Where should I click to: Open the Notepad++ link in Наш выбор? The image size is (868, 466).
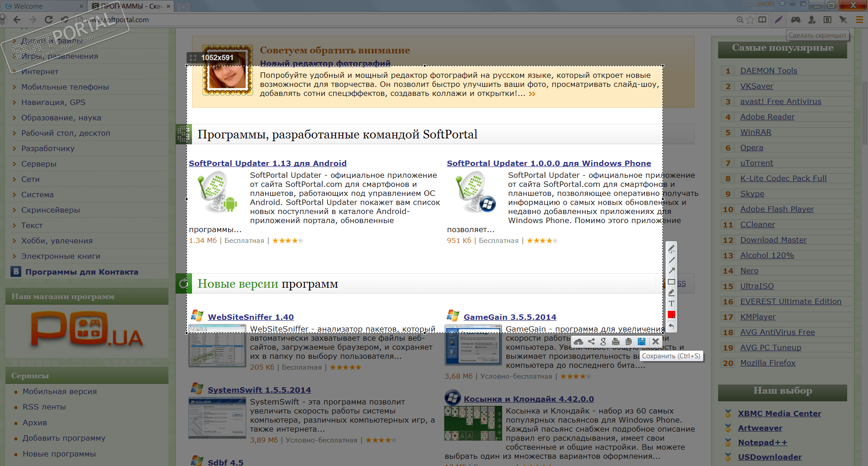point(763,442)
